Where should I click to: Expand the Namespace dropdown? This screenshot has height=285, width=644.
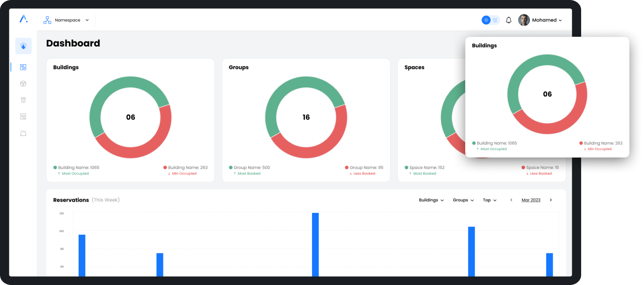tap(87, 20)
